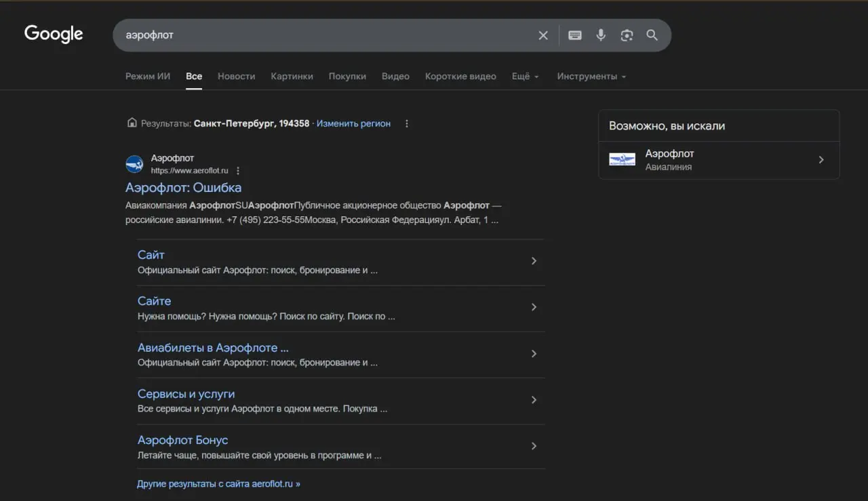Select the Все results tab
868x501 pixels.
(194, 77)
